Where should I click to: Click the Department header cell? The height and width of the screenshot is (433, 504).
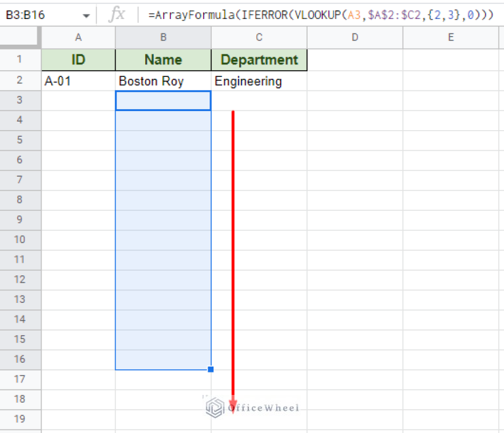pos(259,60)
